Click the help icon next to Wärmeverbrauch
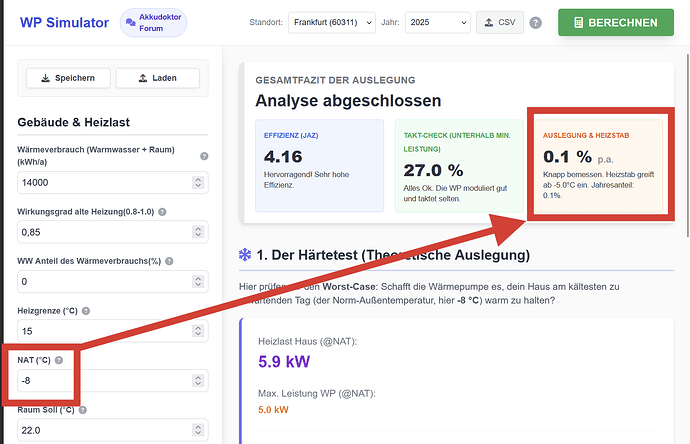690x444 pixels. click(x=204, y=156)
